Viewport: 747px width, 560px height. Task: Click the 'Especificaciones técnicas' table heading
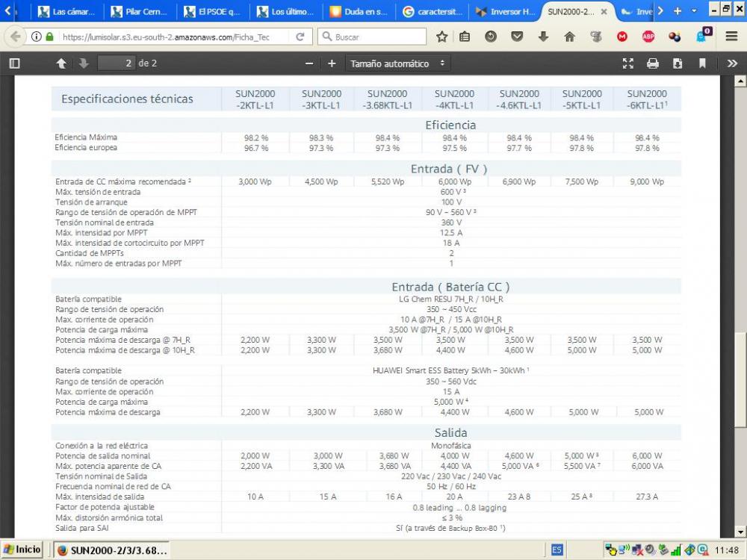127,99
